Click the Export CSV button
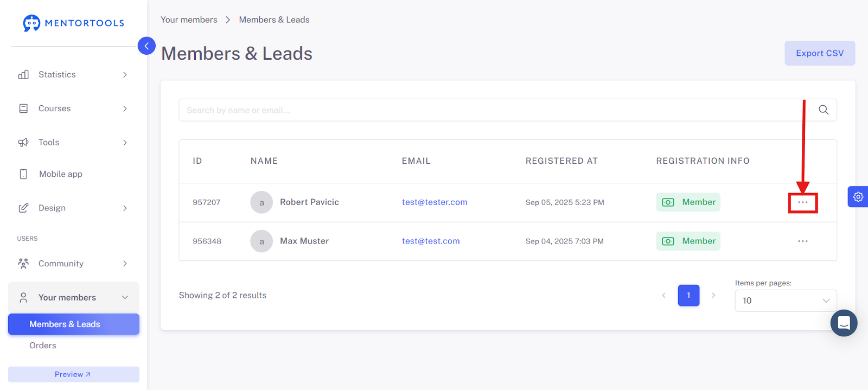Screen dimensions: 868x390 (x=820, y=53)
